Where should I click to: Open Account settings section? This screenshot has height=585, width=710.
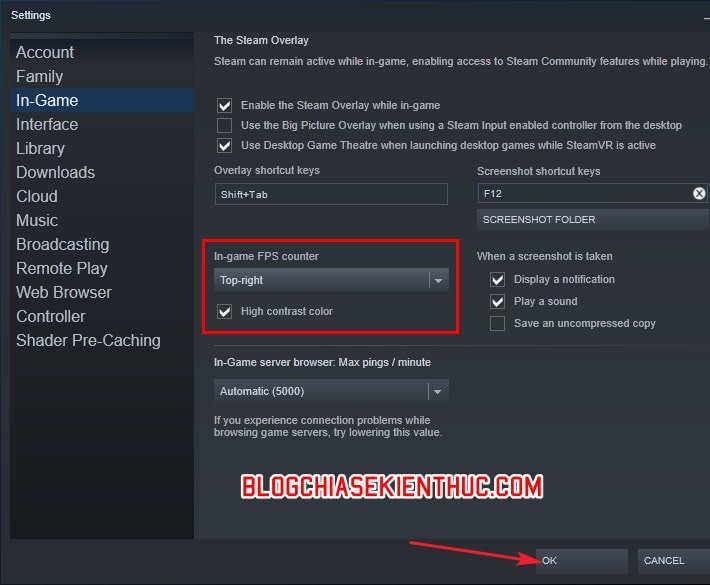tap(102, 53)
